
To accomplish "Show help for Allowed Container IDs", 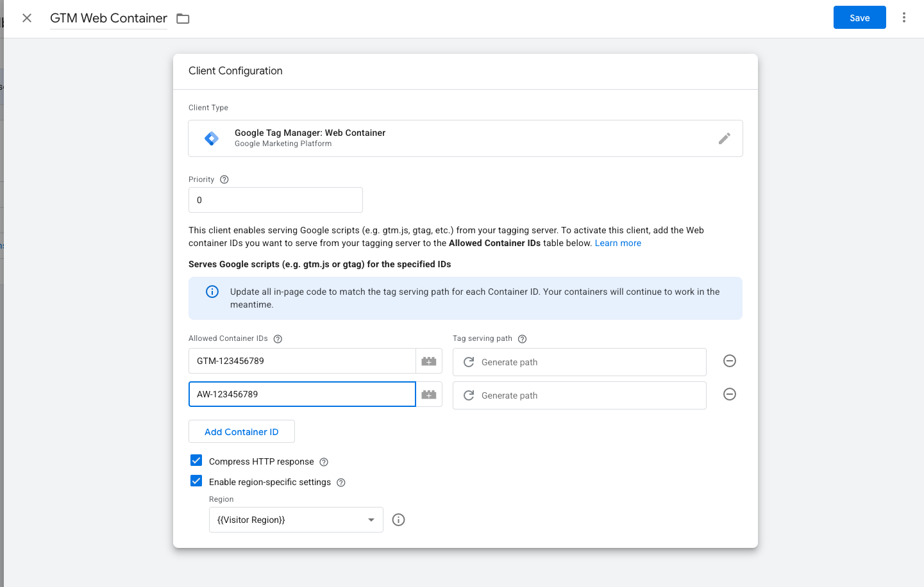I will (x=278, y=339).
